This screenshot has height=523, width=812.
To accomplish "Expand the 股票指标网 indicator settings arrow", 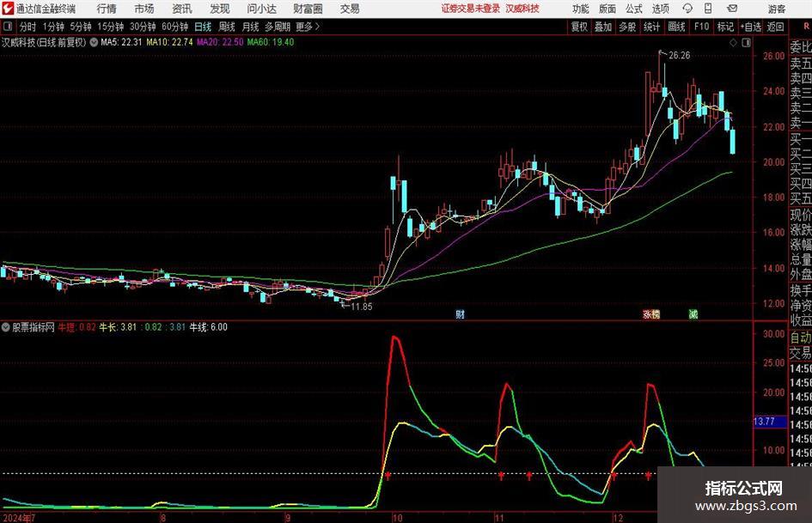I will coord(6,327).
